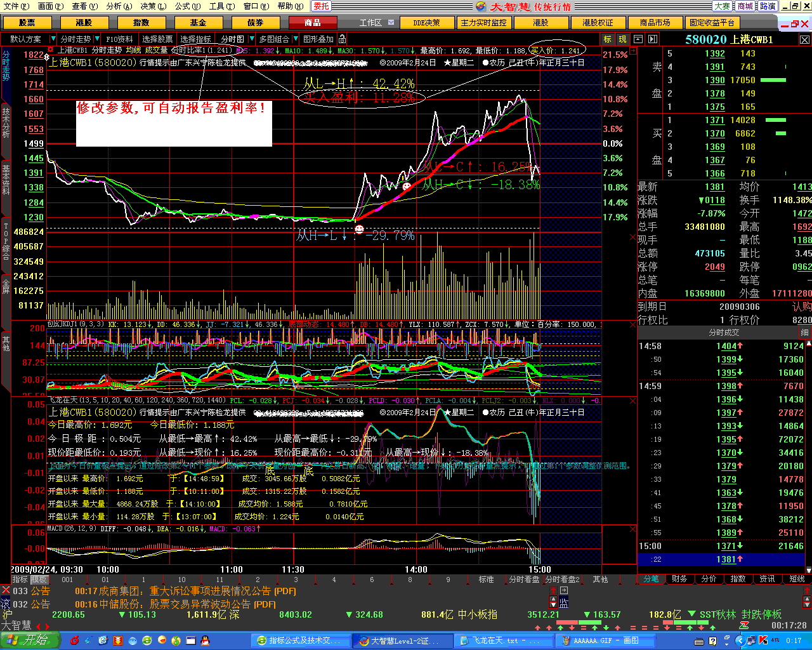The image size is (812, 650).
Task: Expand the 多图组合 dropdown arrow
Action: click(294, 39)
